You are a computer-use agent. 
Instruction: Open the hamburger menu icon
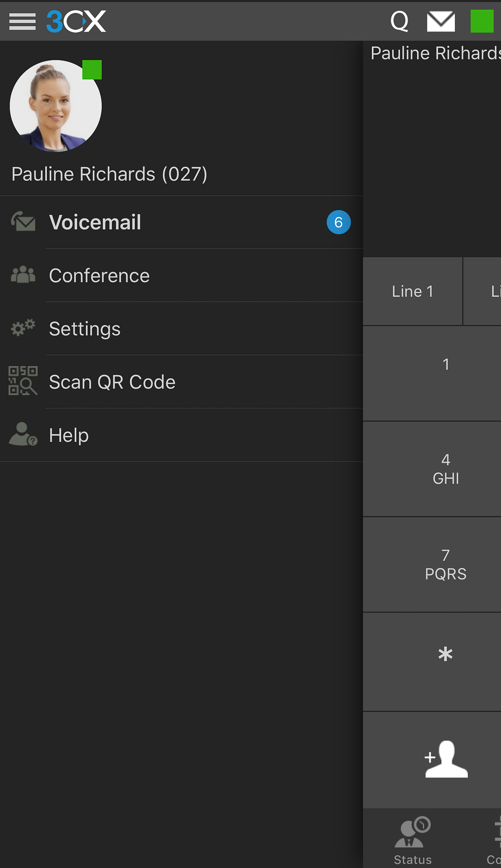tap(22, 21)
